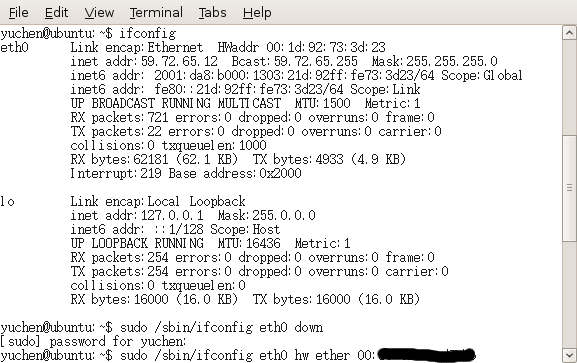Open the Terminal menu
The width and height of the screenshot is (577, 363).
pos(156,13)
